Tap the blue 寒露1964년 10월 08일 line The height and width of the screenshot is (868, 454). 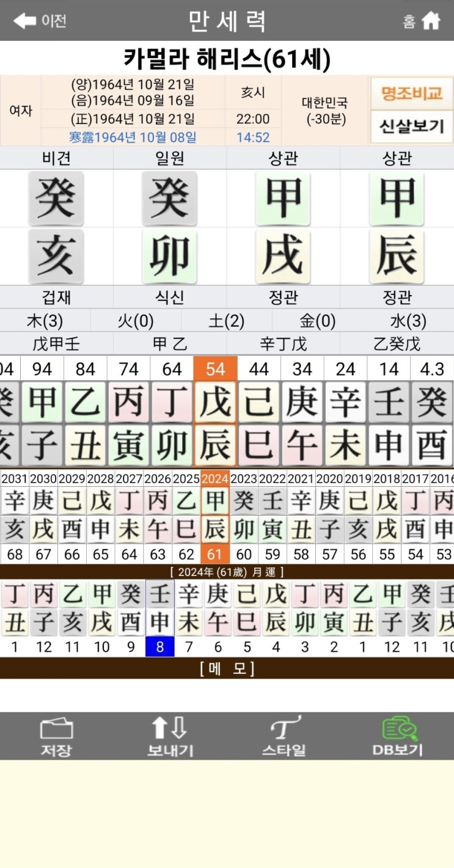coord(133,137)
